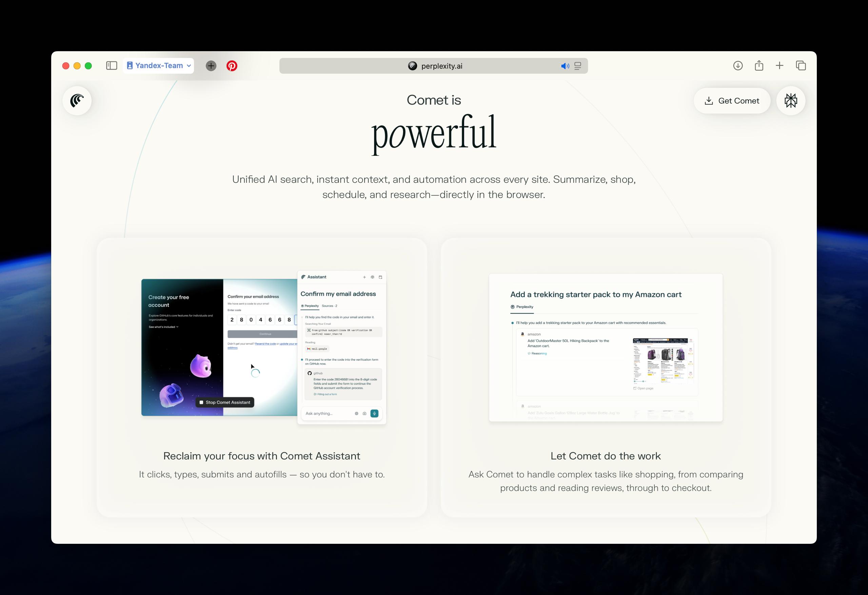Viewport: 868px width, 595px height.
Task: Open the Pinterest pinned tab
Action: point(232,66)
